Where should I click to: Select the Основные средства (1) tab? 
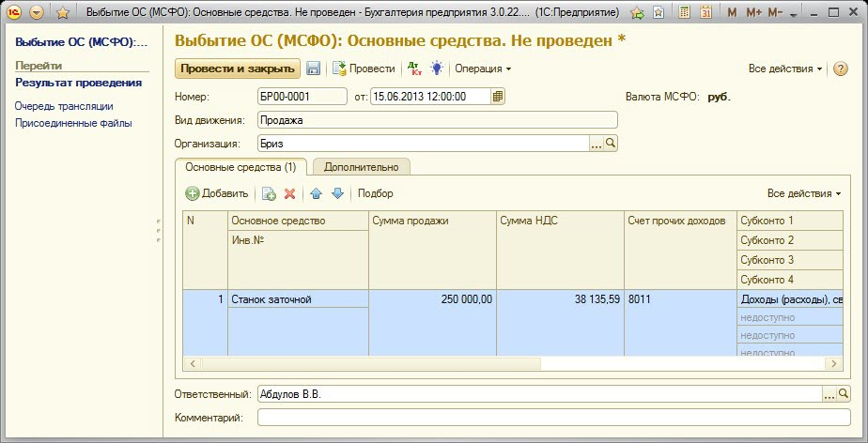coord(240,167)
